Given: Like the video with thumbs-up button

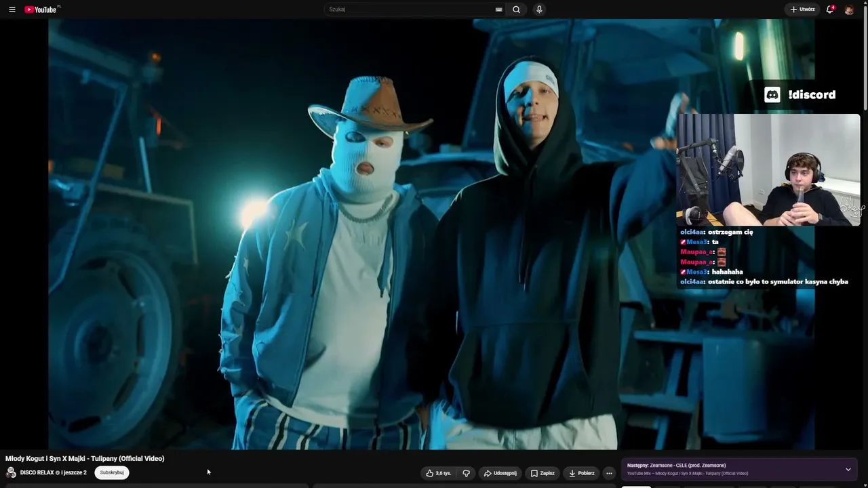Looking at the screenshot, I should point(438,473).
